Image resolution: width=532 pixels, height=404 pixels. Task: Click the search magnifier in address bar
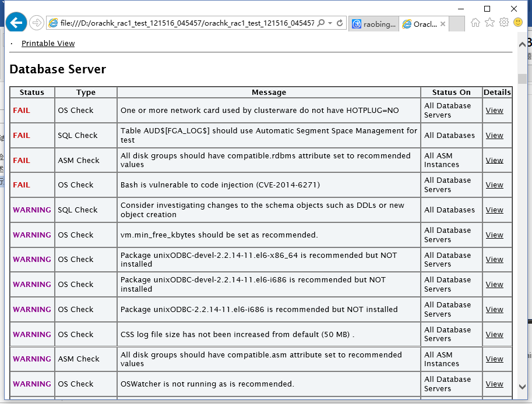point(320,23)
